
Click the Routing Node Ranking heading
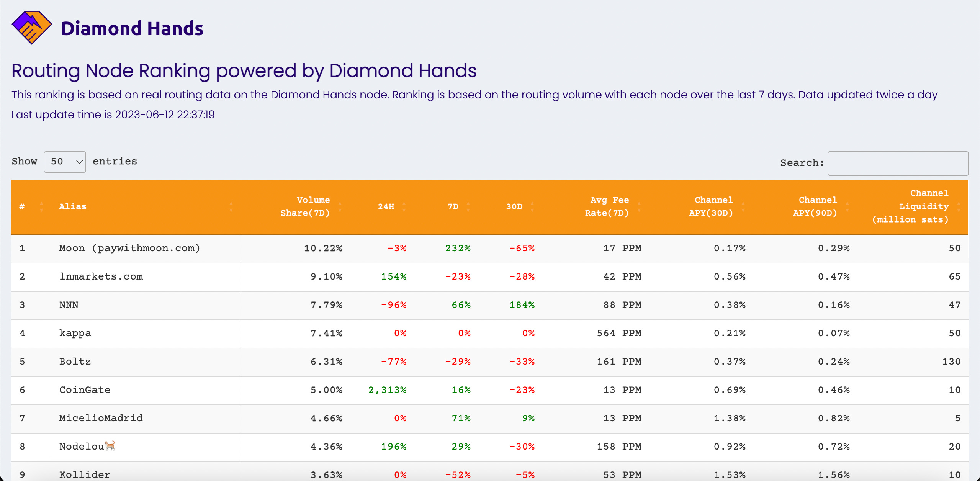point(244,71)
